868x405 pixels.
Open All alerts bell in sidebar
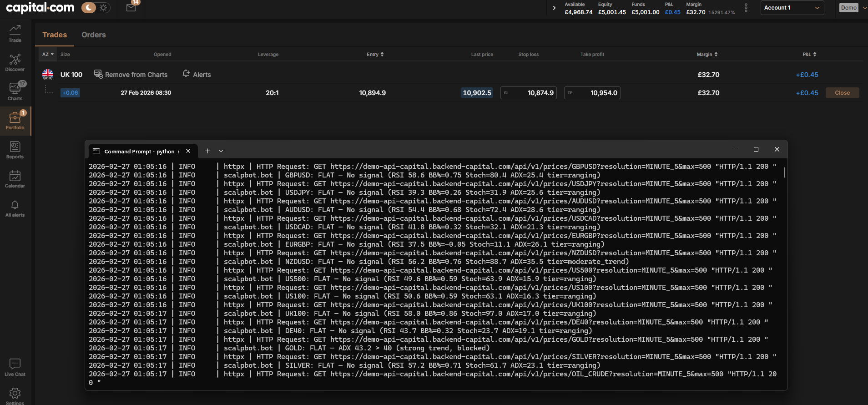15,208
